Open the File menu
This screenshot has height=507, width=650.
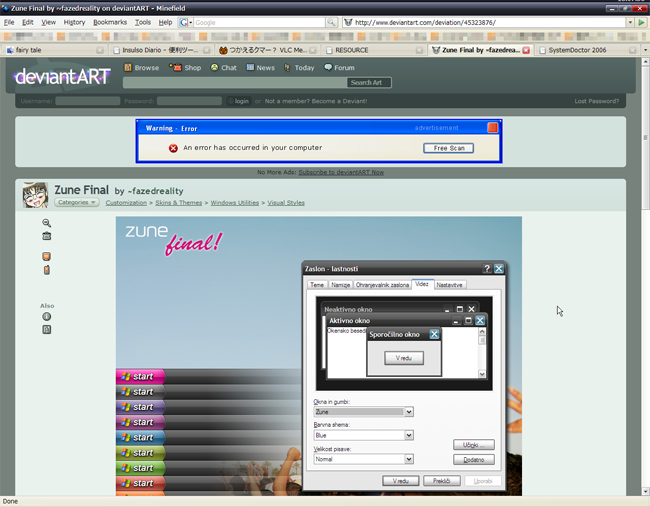click(9, 22)
